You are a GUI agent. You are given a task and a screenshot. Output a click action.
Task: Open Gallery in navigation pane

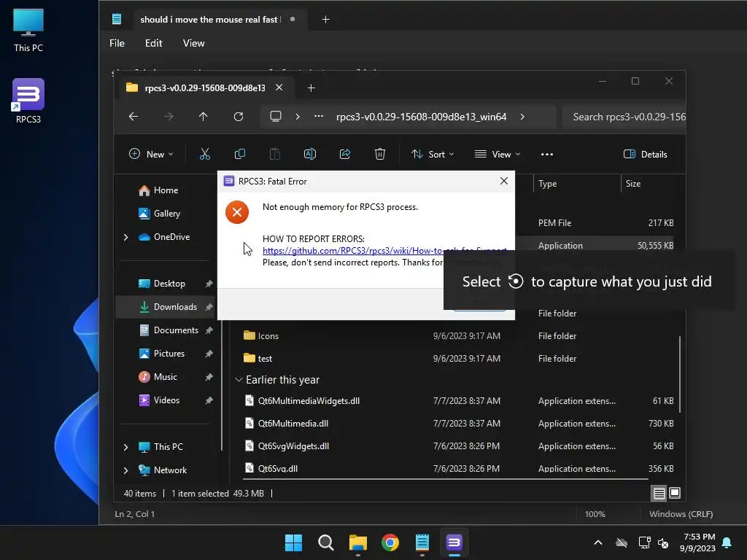point(159,214)
